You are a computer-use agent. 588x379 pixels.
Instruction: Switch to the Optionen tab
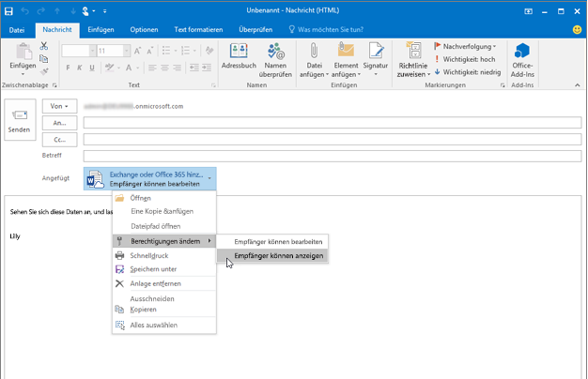[144, 30]
